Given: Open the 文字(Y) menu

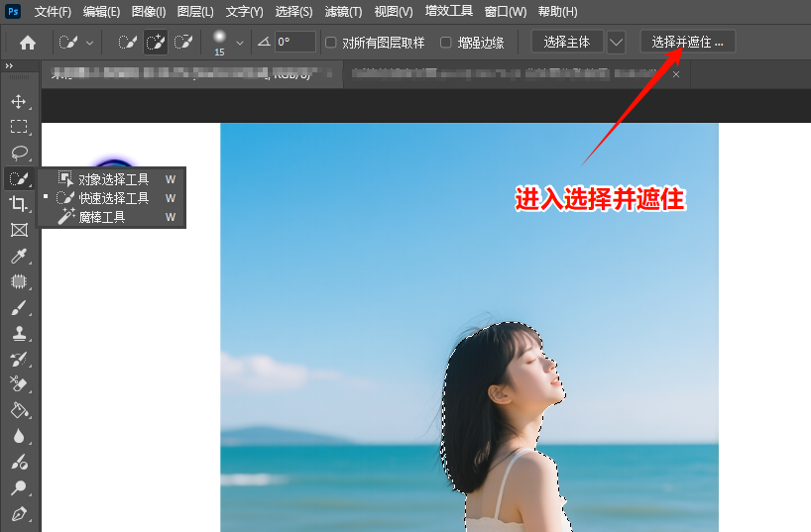Looking at the screenshot, I should (x=244, y=11).
